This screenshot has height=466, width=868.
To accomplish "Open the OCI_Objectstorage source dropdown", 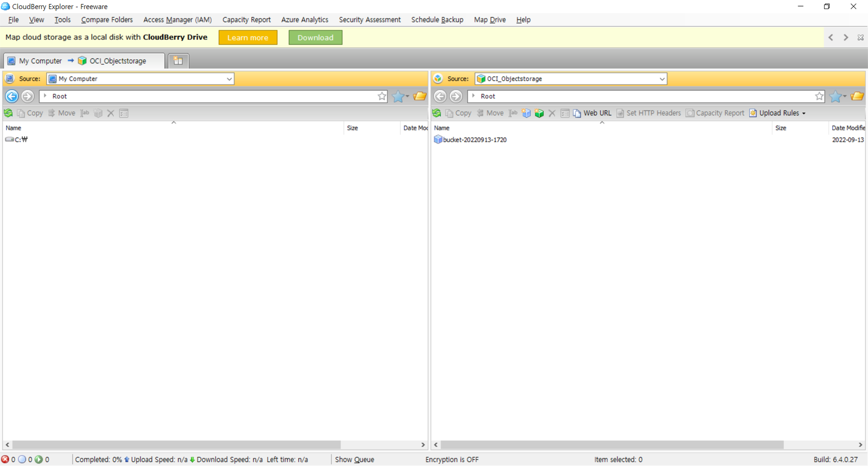I will pos(662,79).
